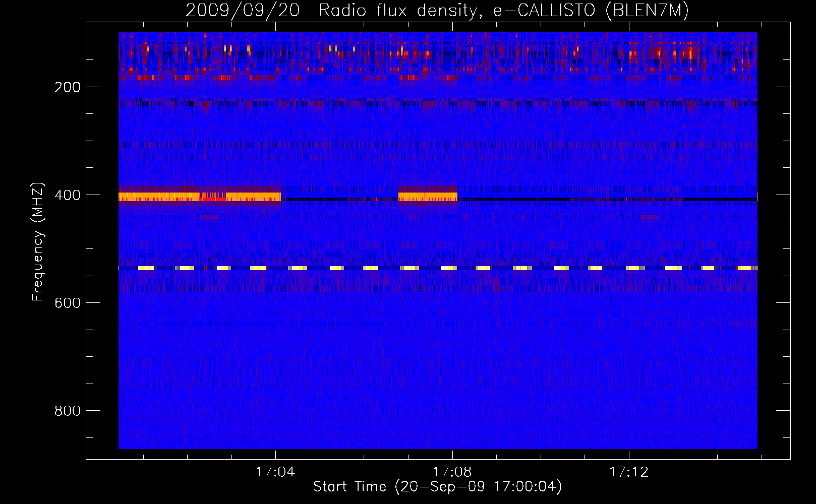Click the 17:08 time tick label
The image size is (816, 504).
[452, 472]
